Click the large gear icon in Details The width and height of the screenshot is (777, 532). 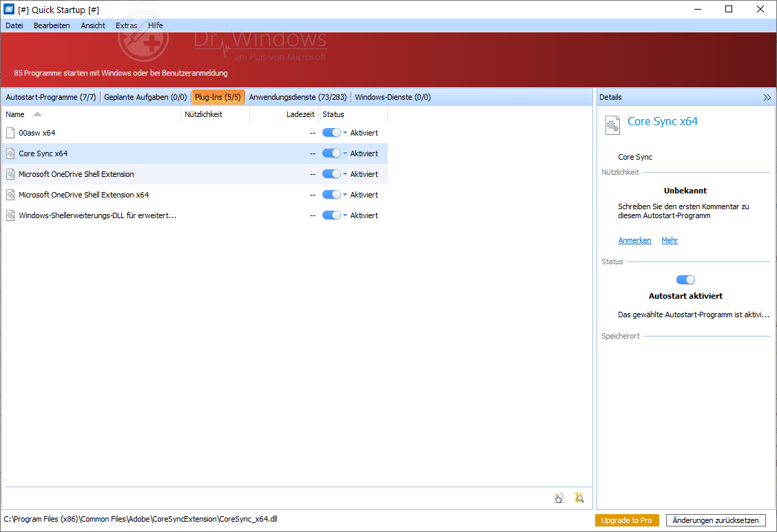pyautogui.click(x=612, y=125)
